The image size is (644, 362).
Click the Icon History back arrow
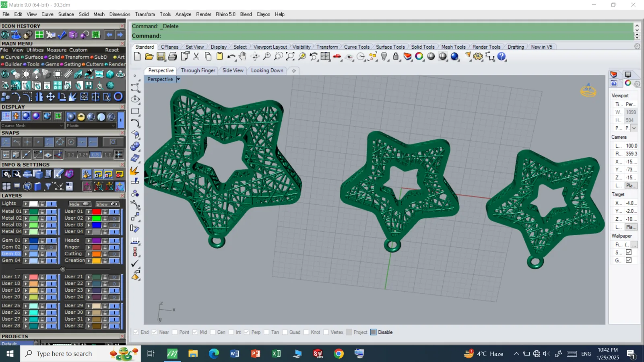point(109,35)
